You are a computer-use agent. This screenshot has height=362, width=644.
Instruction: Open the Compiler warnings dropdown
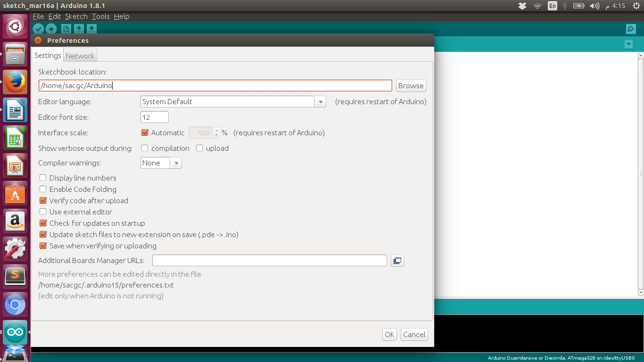pos(161,163)
